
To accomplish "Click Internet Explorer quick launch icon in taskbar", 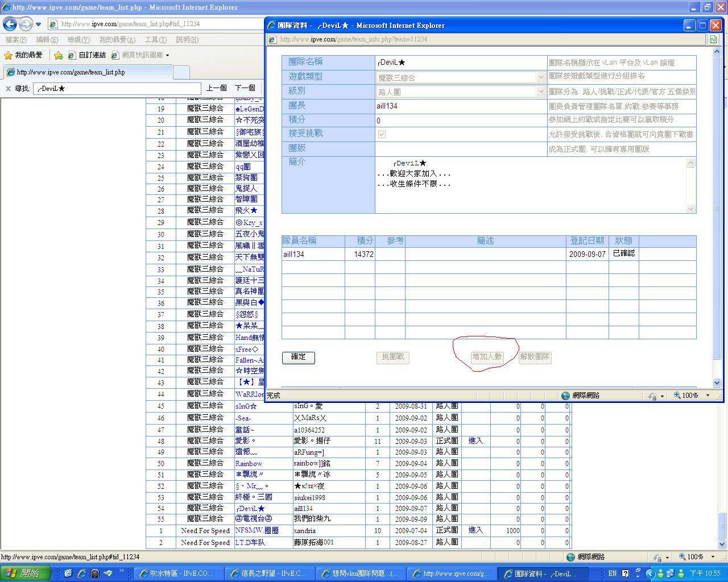I will click(x=81, y=573).
